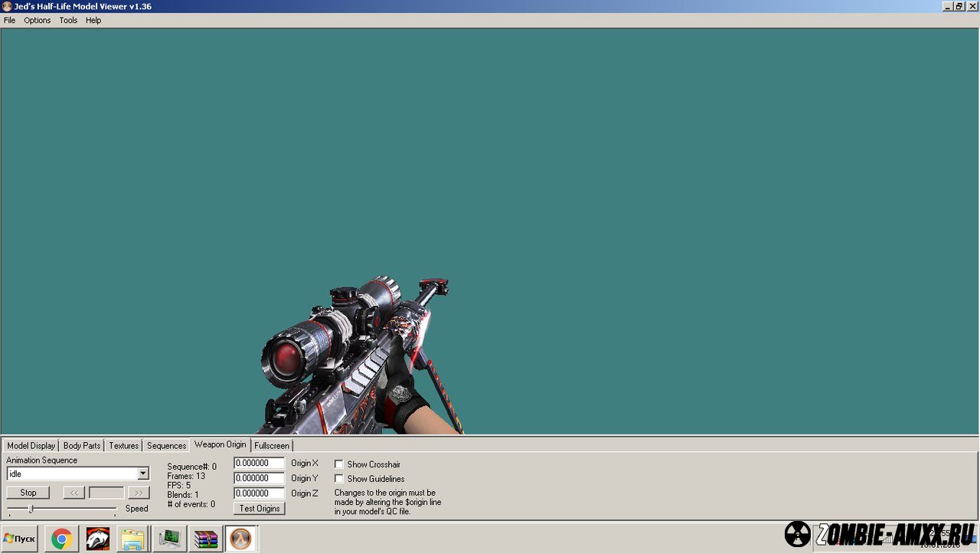Restore down the model viewer window
This screenshot has width=980, height=554.
[959, 6]
